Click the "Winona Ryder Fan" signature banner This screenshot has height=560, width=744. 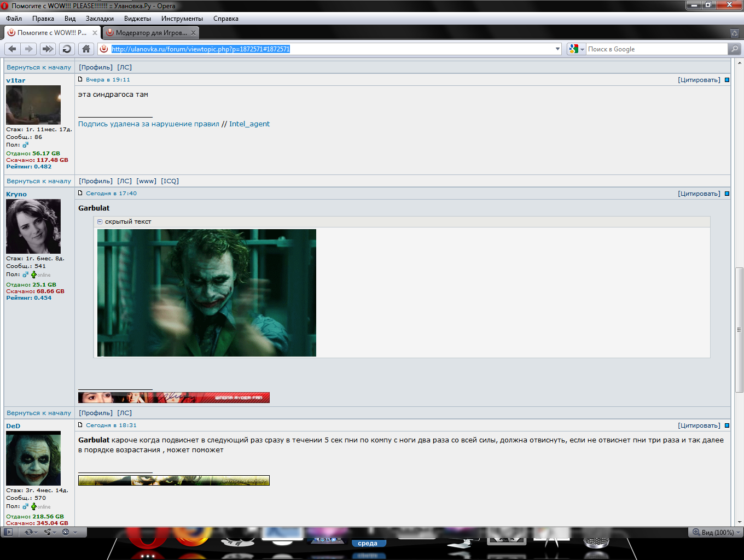(x=174, y=398)
